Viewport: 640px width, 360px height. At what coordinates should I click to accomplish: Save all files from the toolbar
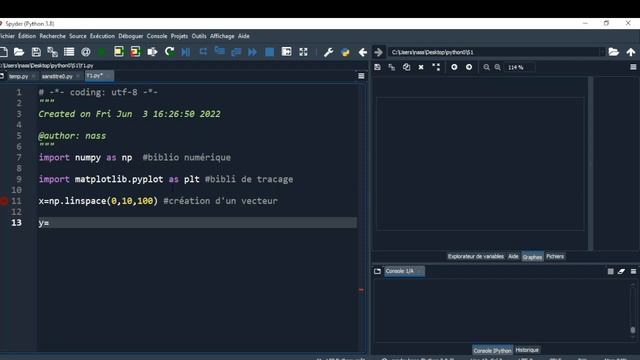(52, 52)
